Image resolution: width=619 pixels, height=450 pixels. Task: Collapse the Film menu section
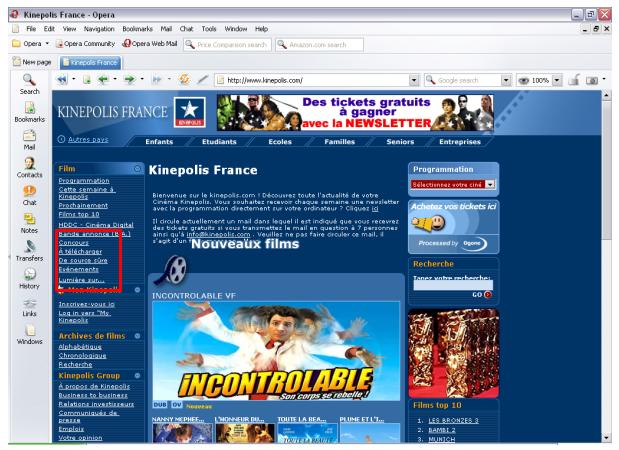137,169
